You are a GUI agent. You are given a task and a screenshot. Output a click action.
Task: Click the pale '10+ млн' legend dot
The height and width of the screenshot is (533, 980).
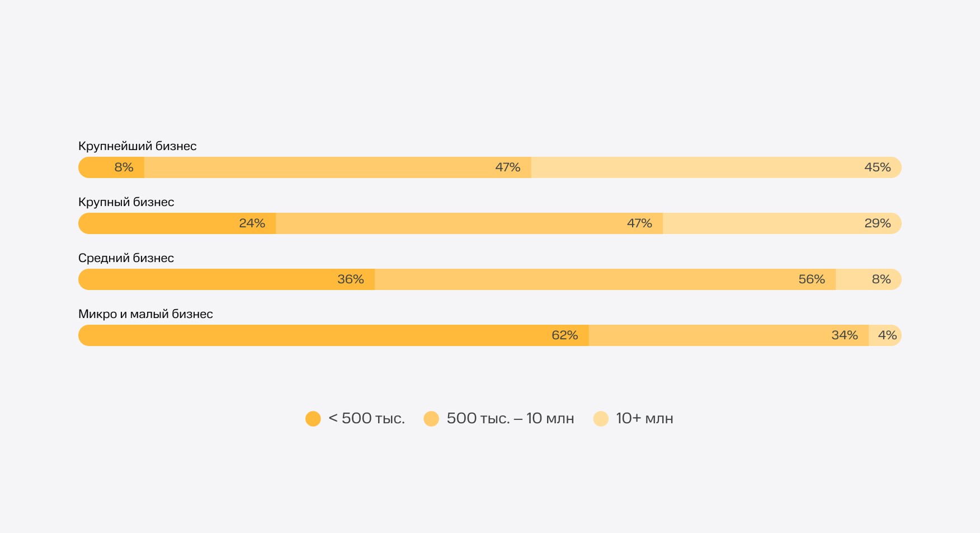[601, 419]
